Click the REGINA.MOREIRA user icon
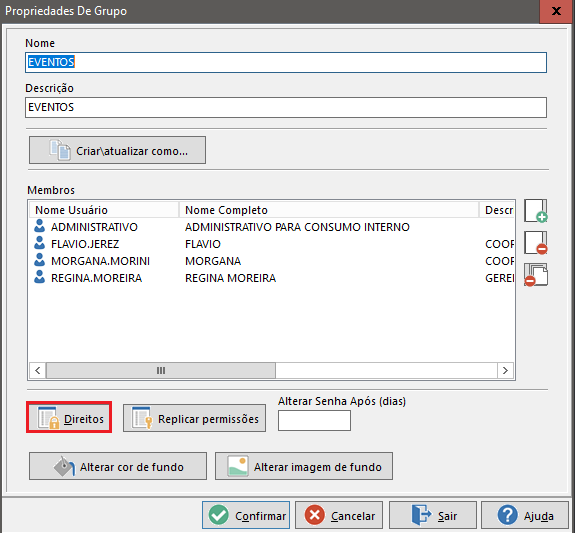Image resolution: width=575 pixels, height=533 pixels. point(39,277)
